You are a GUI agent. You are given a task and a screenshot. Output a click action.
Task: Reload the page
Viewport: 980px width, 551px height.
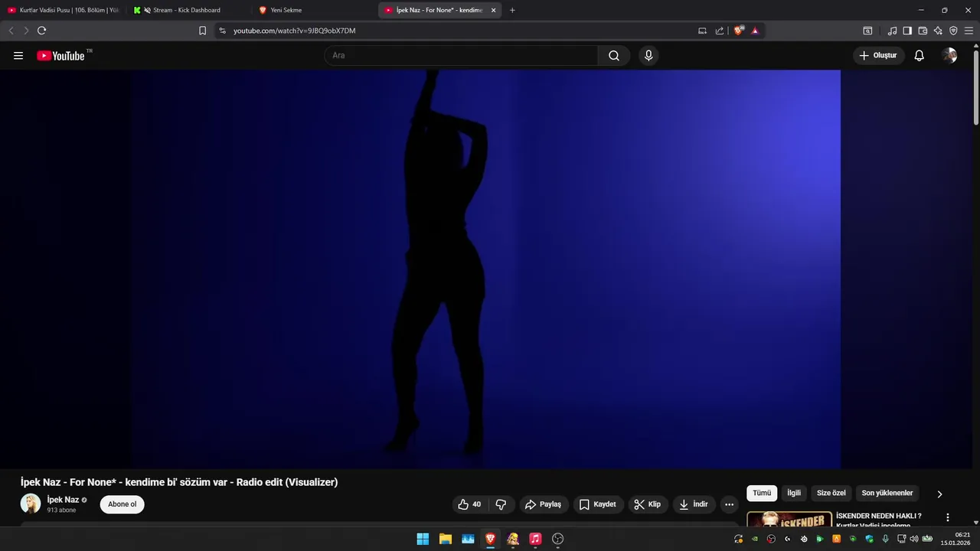pos(41,31)
